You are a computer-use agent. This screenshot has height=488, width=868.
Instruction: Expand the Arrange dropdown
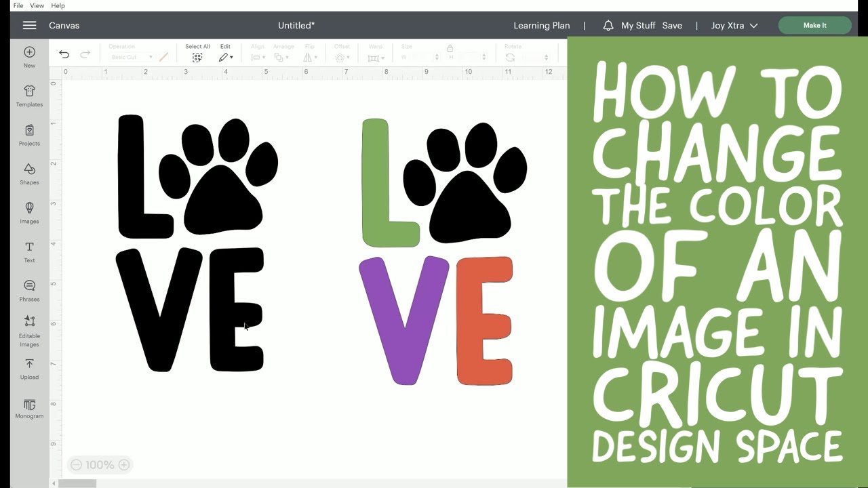pyautogui.click(x=283, y=58)
